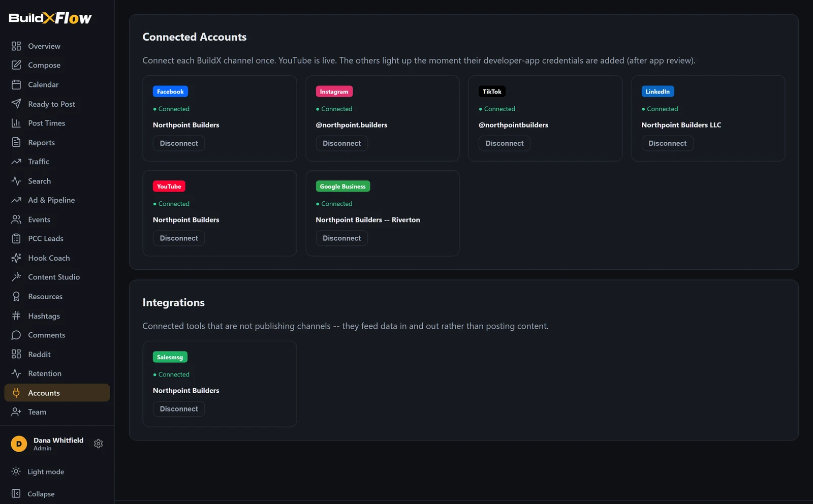Click the Calendar label in sidebar
The height and width of the screenshot is (504, 813).
(43, 84)
